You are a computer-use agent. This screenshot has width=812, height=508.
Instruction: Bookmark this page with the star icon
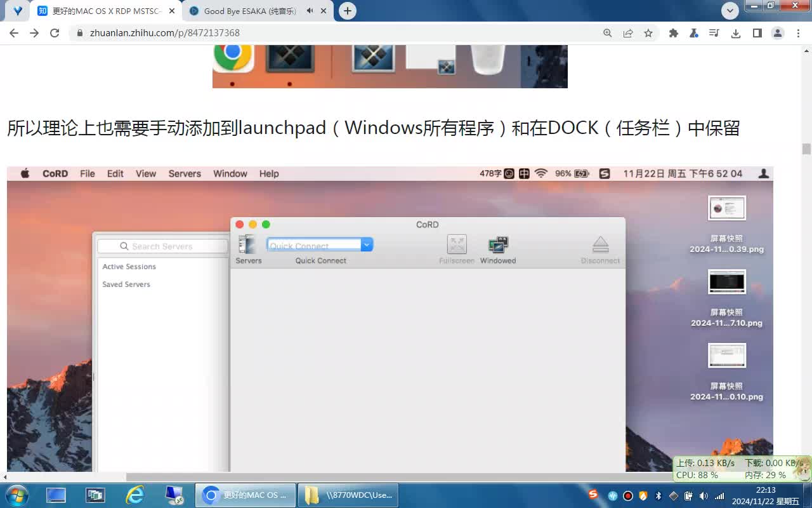[649, 32]
